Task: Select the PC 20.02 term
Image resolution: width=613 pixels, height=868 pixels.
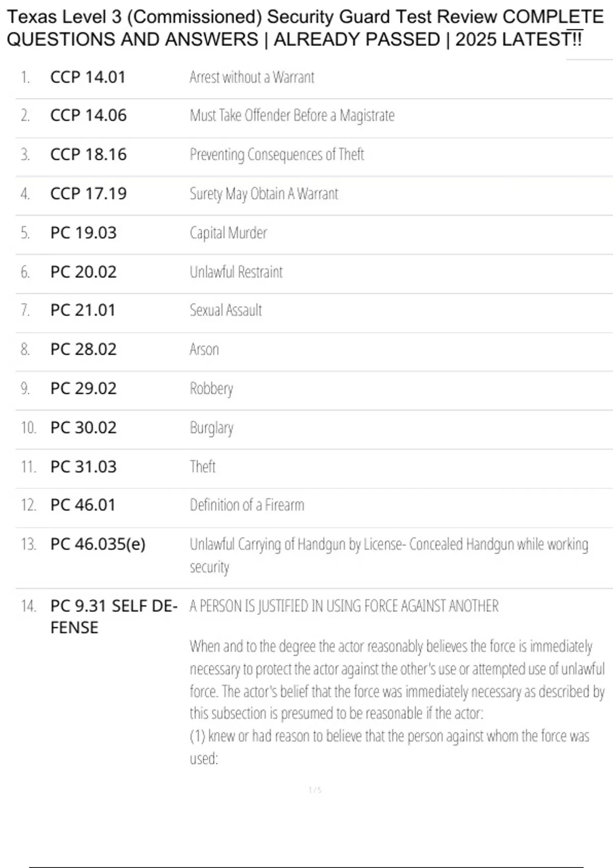Action: click(83, 272)
